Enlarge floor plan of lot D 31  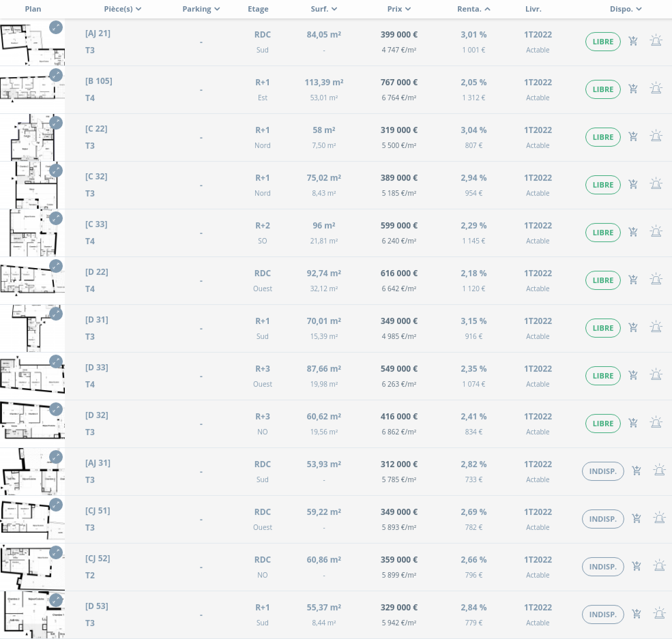click(56, 314)
